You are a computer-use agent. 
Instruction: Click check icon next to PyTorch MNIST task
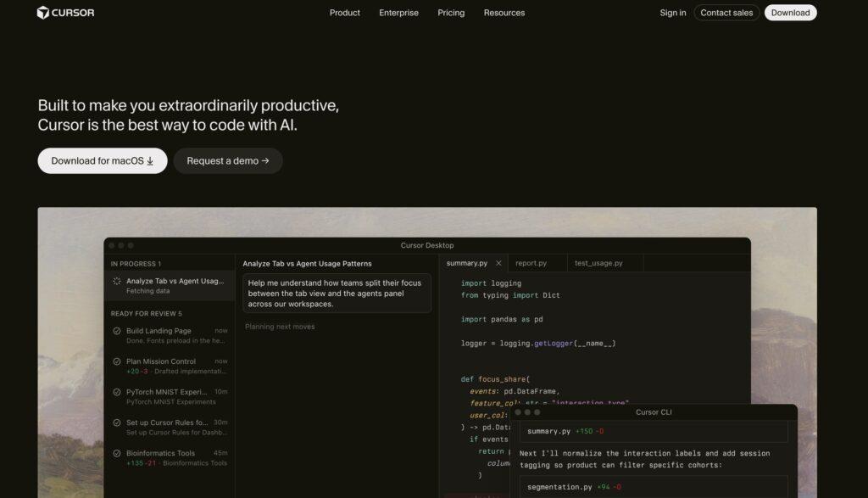pos(117,392)
